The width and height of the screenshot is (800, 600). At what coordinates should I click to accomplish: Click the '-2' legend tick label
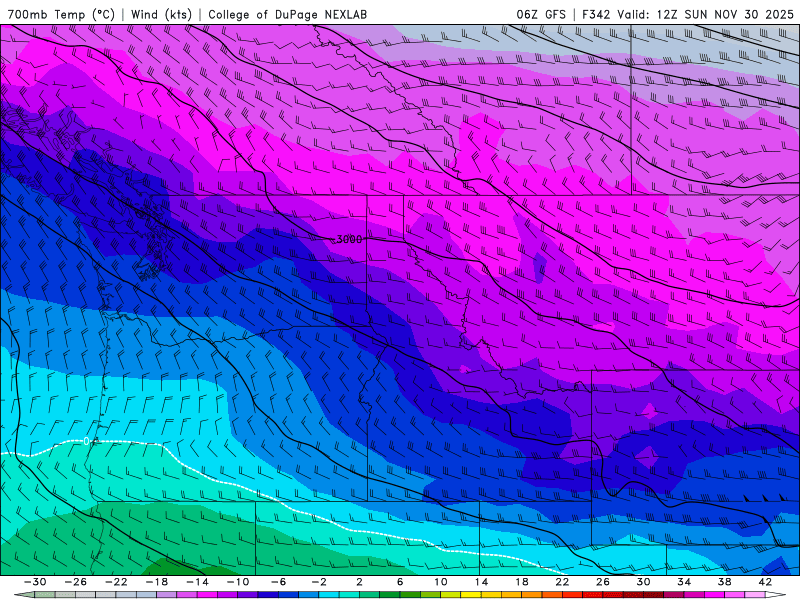(319, 582)
